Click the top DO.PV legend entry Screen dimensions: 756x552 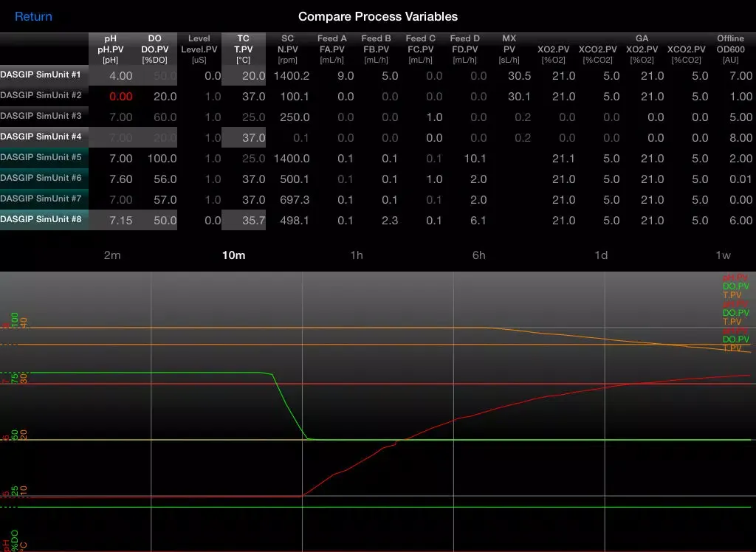click(735, 286)
